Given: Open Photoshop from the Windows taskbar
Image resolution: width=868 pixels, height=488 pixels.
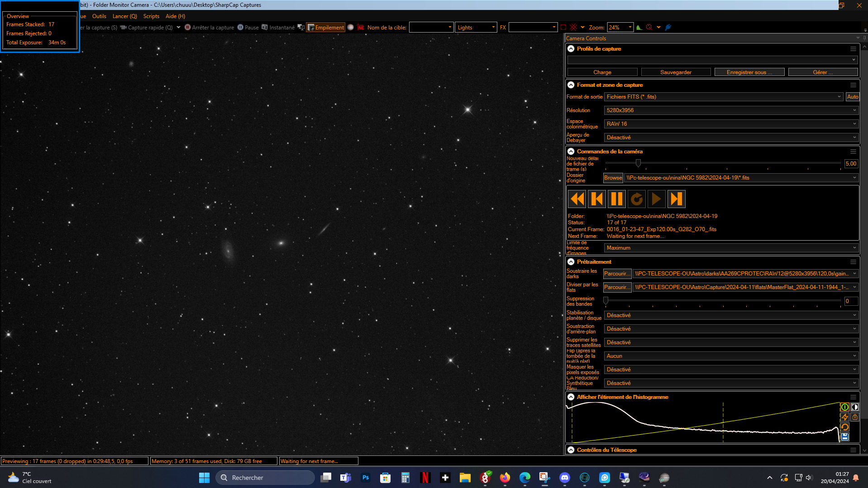Looking at the screenshot, I should [x=366, y=478].
